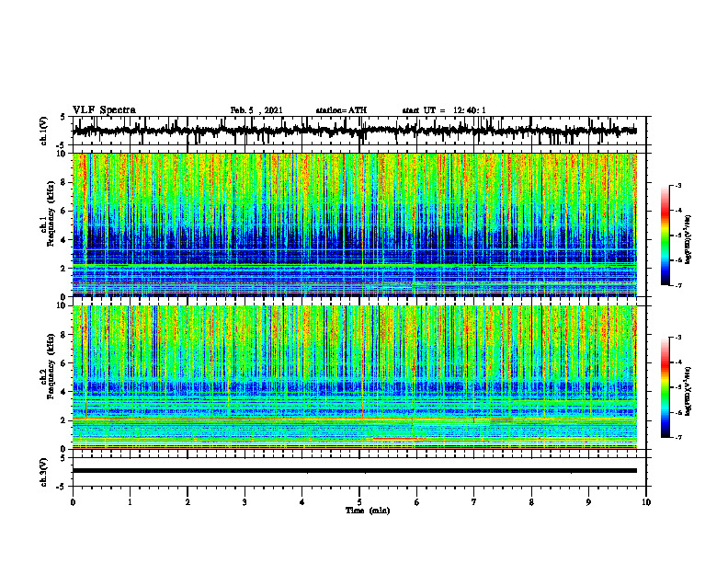Click the '-7' label on ch.1 color bar
728x563 pixels.
[x=678, y=285]
